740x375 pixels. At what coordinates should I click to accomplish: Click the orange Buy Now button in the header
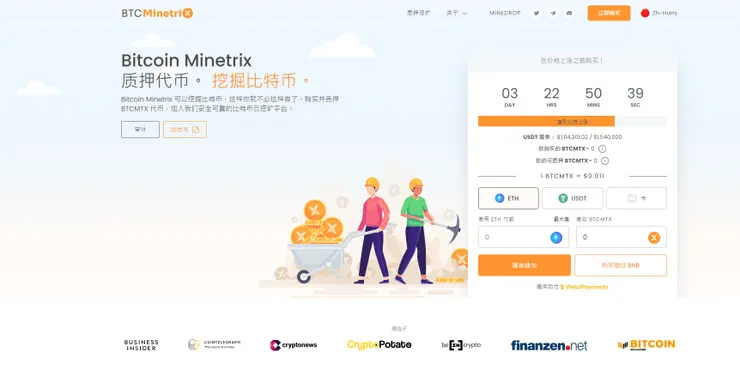[609, 13]
